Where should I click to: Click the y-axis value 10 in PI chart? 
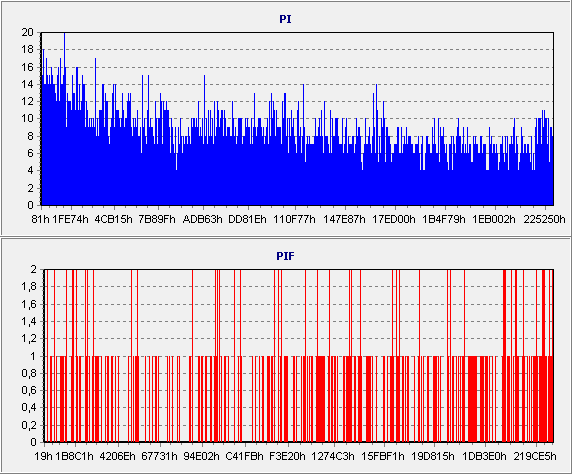(x=28, y=118)
